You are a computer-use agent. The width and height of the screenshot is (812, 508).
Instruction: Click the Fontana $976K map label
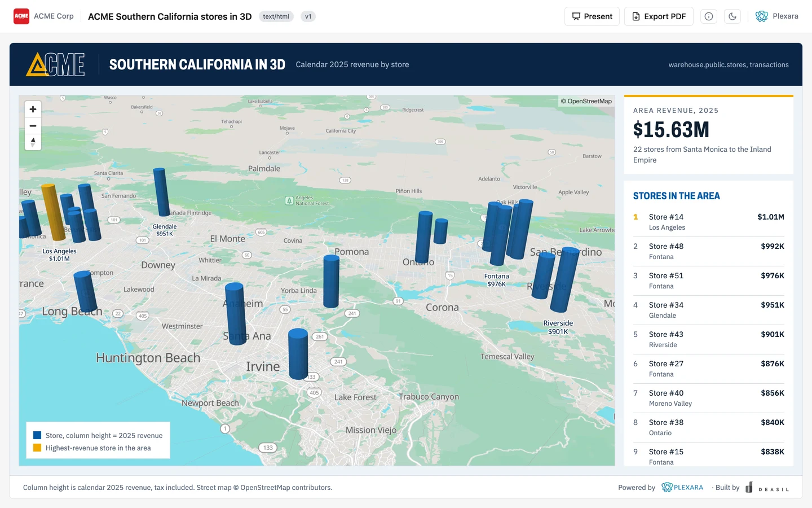point(497,280)
